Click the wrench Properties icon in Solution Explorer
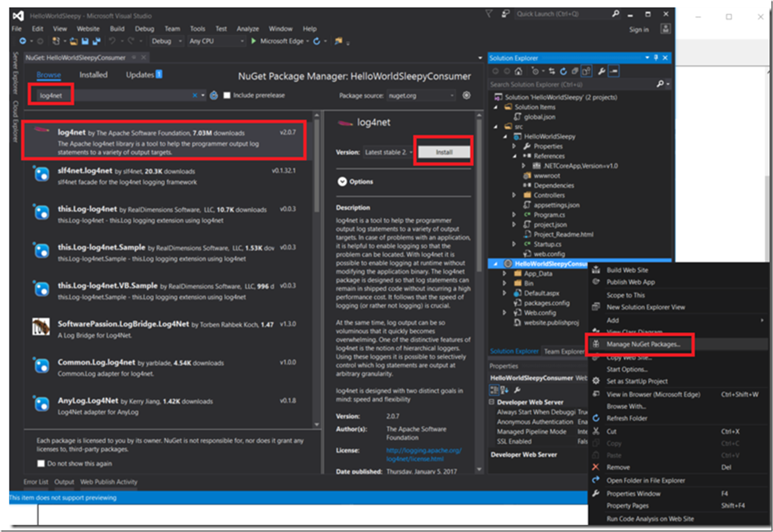Viewport: 773px width, 532px height. (x=601, y=71)
